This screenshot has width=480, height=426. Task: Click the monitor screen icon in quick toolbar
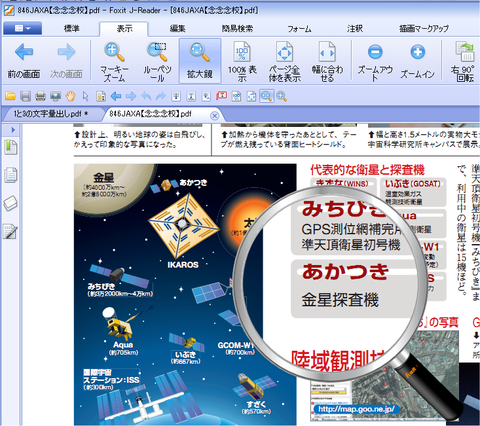pos(55,96)
